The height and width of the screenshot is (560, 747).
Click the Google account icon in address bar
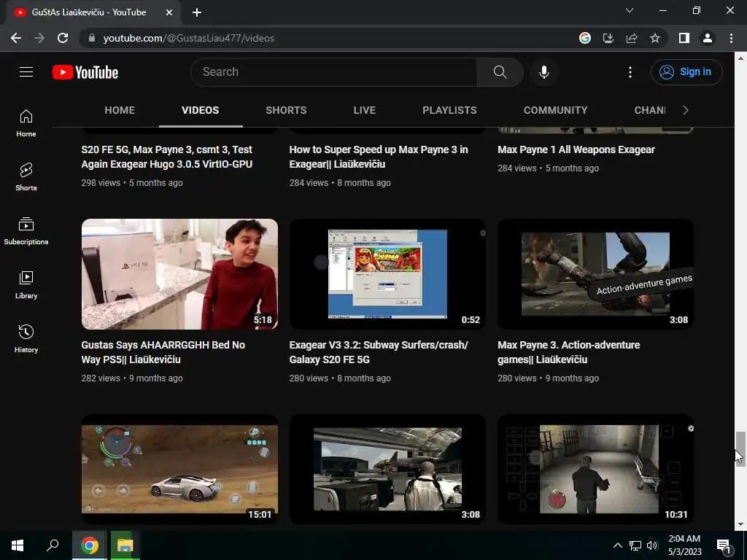(584, 38)
